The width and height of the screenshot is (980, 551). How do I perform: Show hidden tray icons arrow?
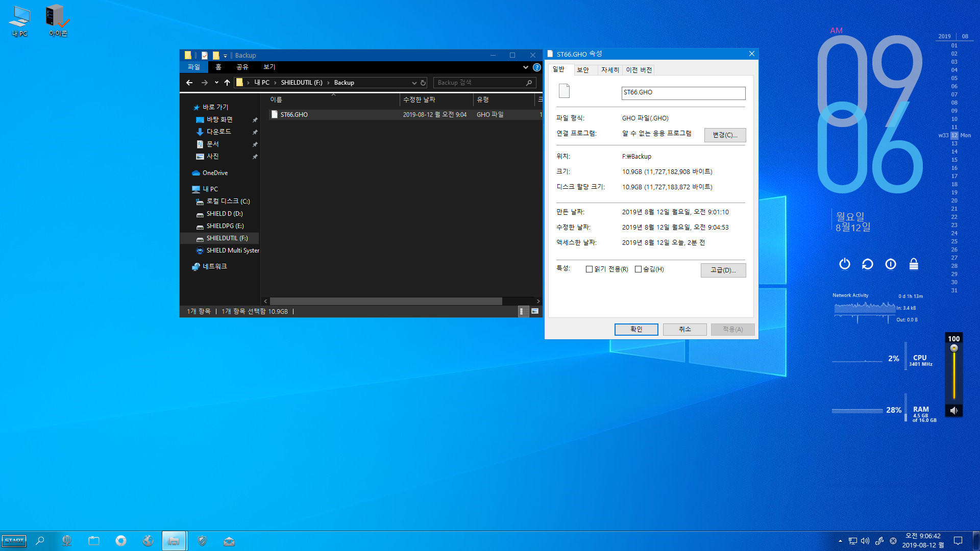(x=840, y=541)
